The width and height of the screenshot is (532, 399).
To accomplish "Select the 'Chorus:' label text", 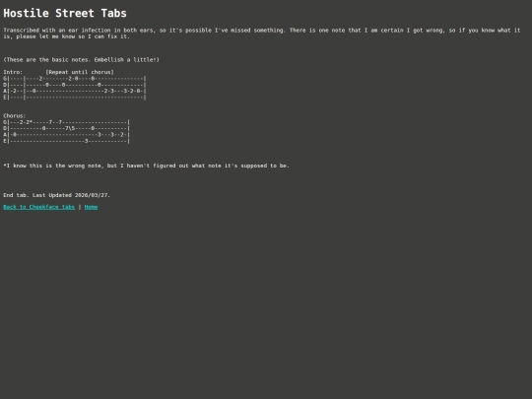I will (x=15, y=115).
